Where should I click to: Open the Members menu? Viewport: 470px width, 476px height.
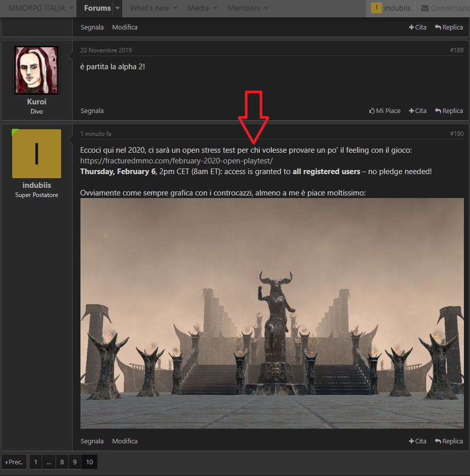[243, 8]
